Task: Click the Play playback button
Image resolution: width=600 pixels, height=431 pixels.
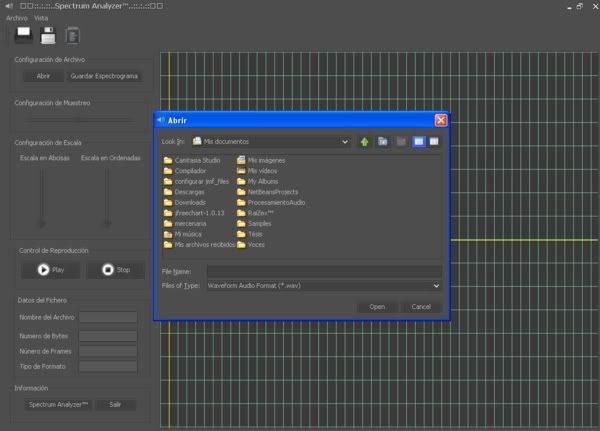Action: pos(51,270)
